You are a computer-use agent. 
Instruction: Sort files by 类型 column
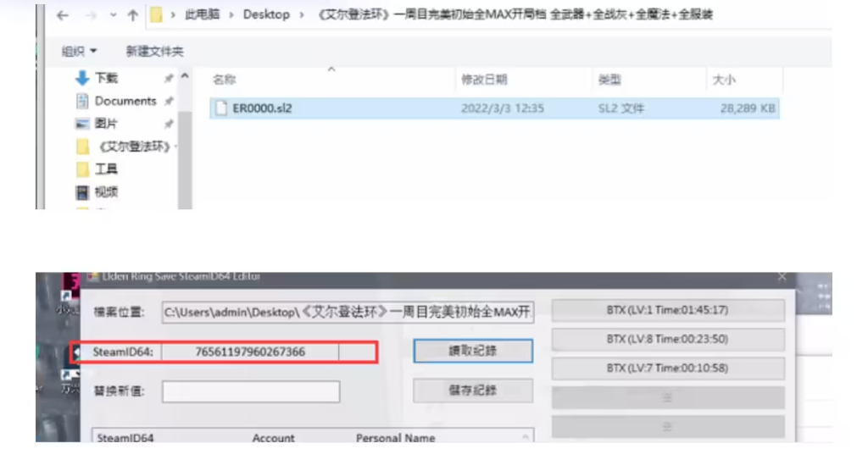coord(609,80)
